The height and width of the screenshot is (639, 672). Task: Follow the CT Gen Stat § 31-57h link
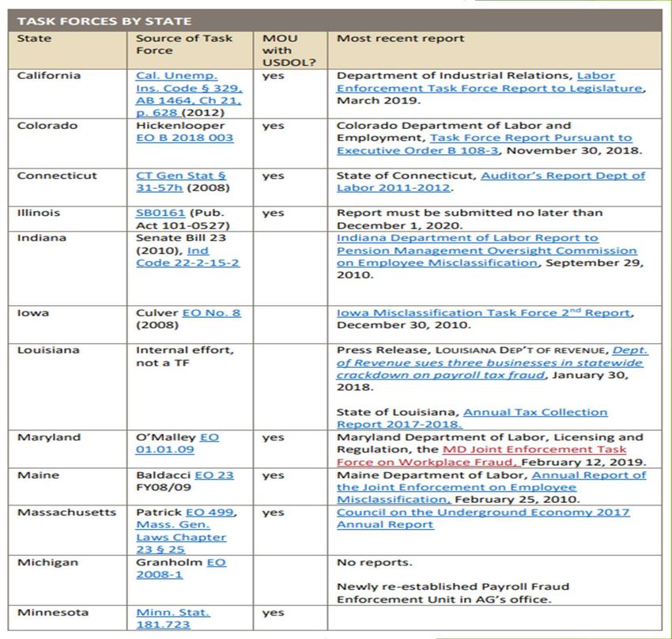point(181,182)
